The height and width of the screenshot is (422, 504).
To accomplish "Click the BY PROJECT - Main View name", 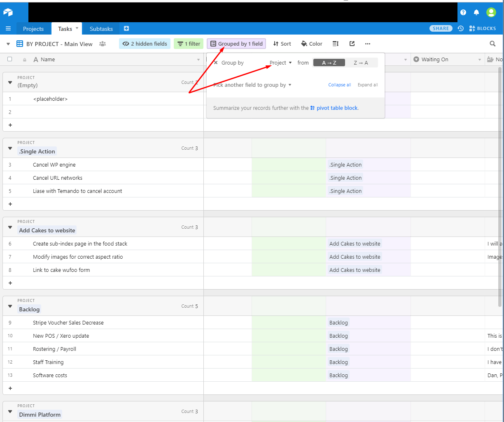I will (x=59, y=44).
